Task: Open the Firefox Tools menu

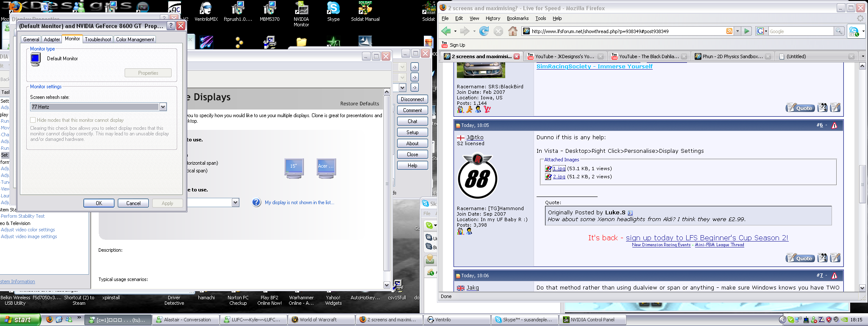Action: click(x=541, y=18)
